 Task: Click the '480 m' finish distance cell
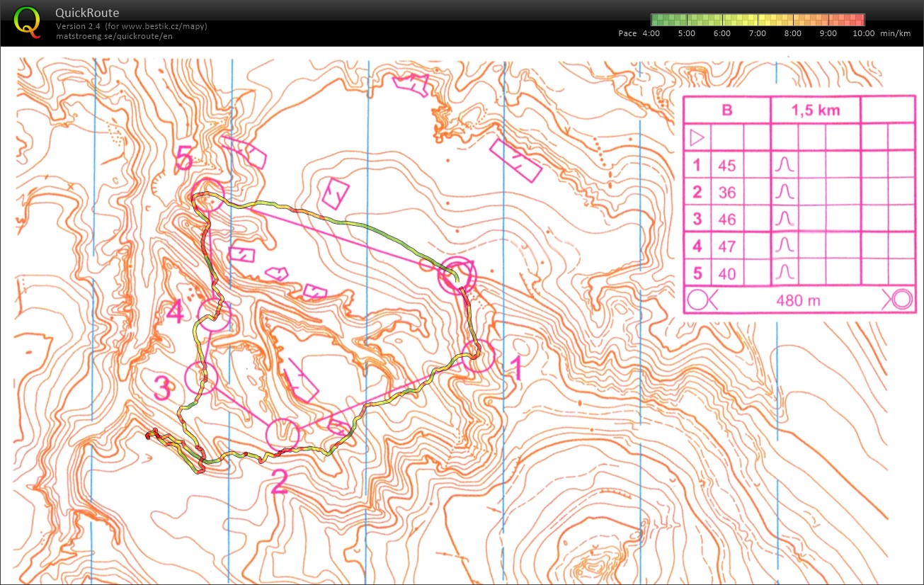click(x=798, y=300)
